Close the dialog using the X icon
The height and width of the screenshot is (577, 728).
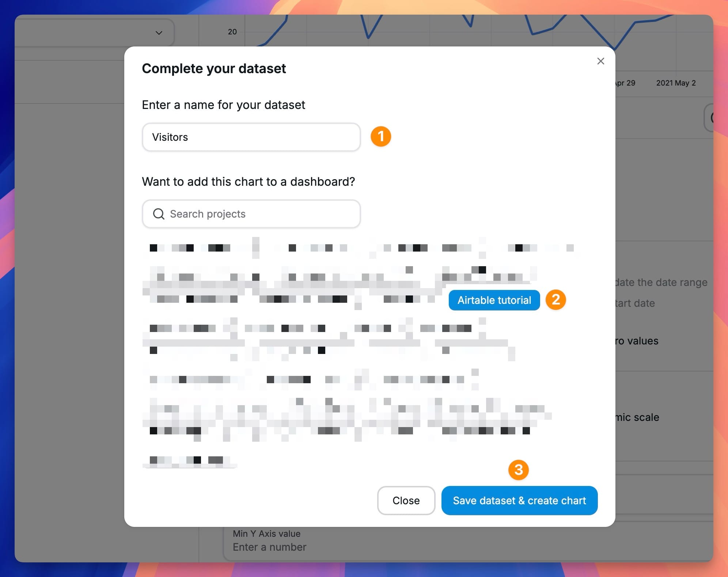click(600, 61)
